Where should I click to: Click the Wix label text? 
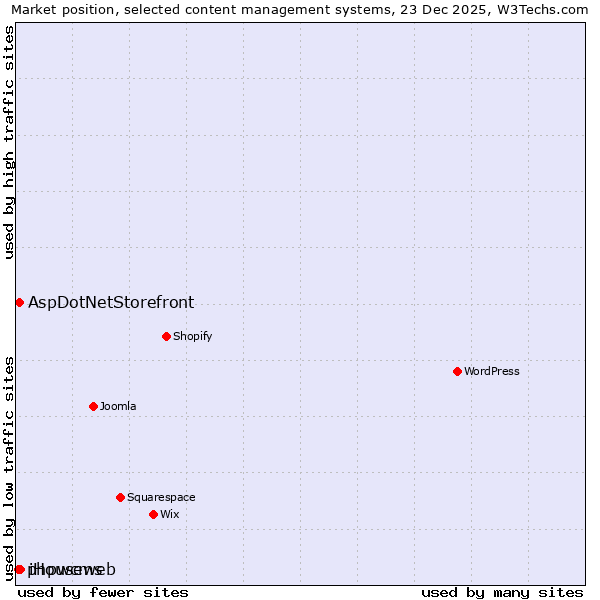[x=170, y=514]
